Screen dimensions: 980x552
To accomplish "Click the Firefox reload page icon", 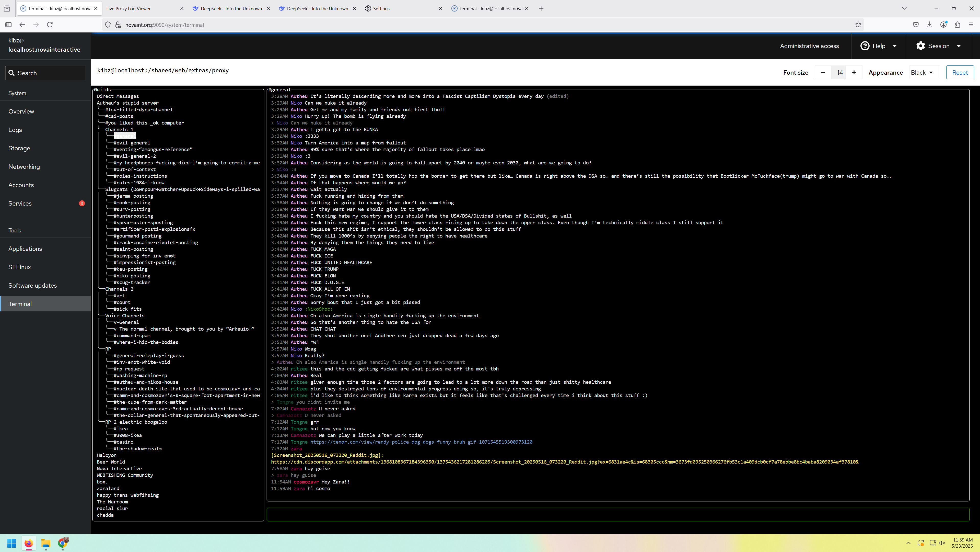I will tap(50, 25).
